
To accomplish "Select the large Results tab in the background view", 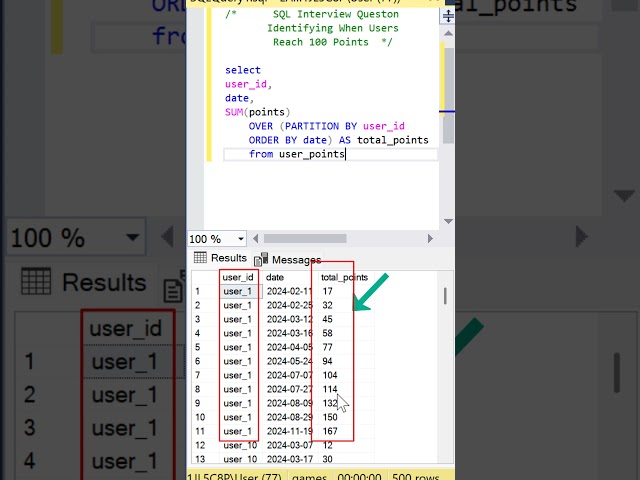I will [x=84, y=282].
